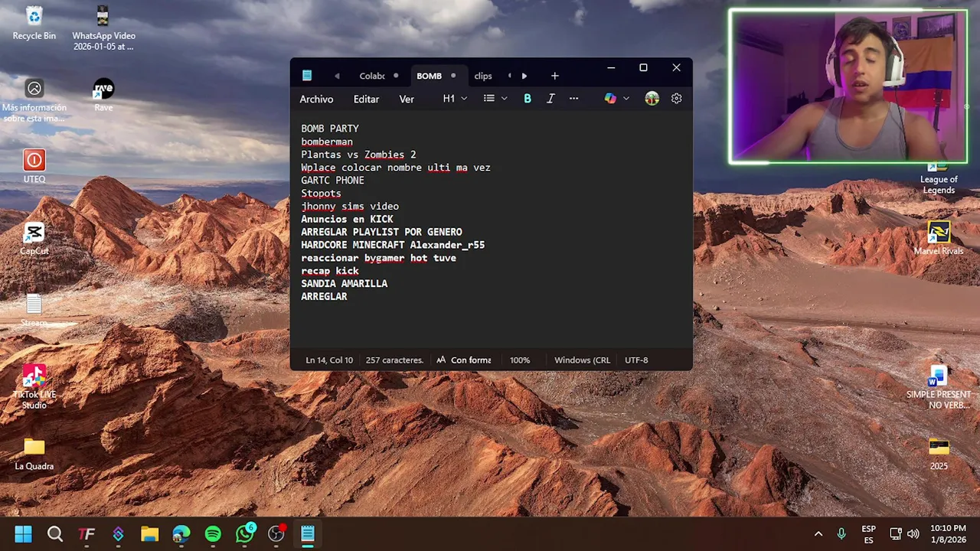
Task: Click the Ln 14, Col 10 status indicator
Action: coord(329,360)
